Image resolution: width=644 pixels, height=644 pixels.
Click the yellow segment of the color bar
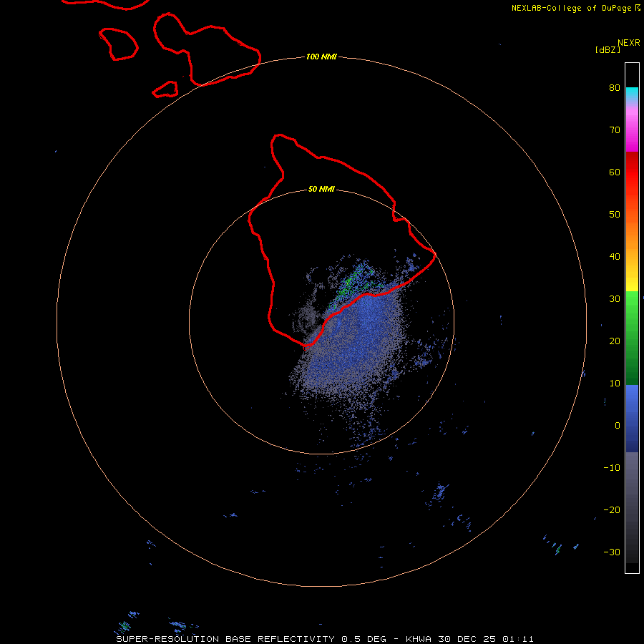pyautogui.click(x=632, y=281)
